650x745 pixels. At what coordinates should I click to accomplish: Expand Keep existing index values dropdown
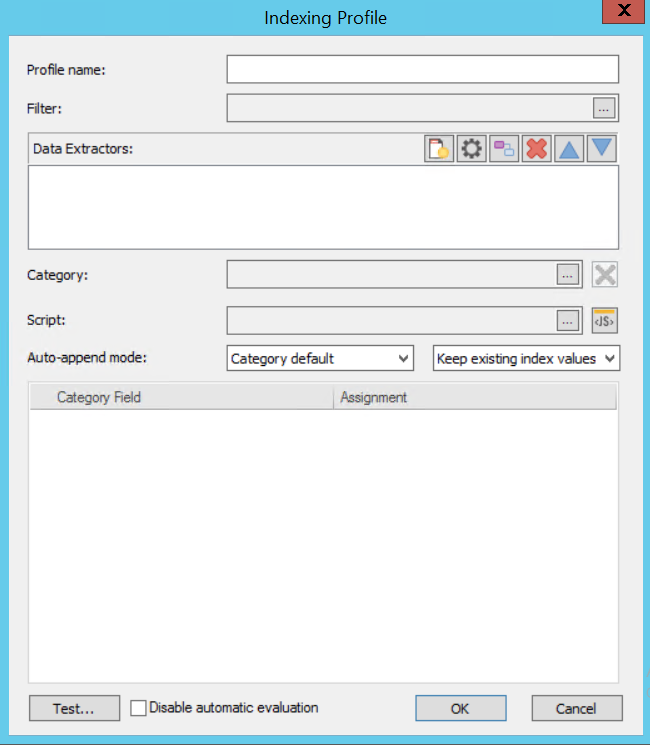click(526, 358)
